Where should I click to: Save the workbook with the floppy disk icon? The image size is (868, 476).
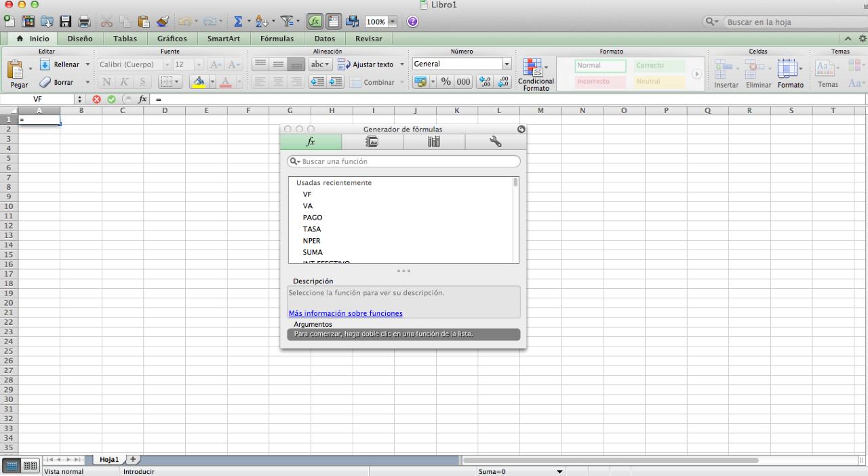click(66, 21)
